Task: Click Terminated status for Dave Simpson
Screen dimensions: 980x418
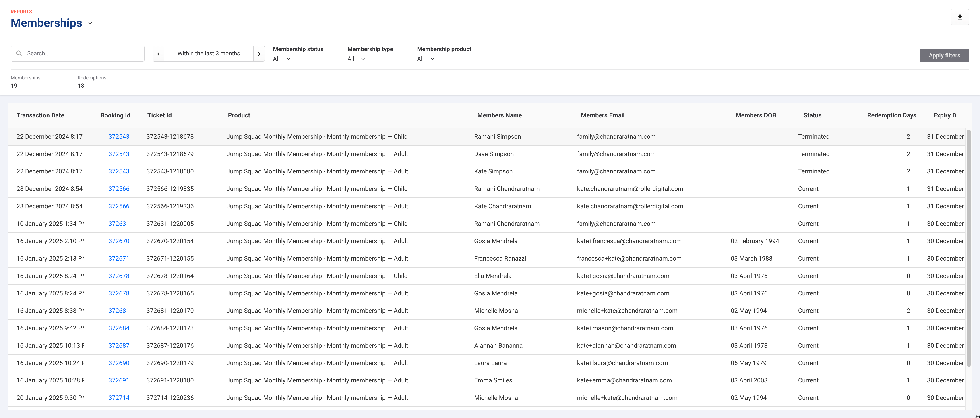Action: (814, 154)
